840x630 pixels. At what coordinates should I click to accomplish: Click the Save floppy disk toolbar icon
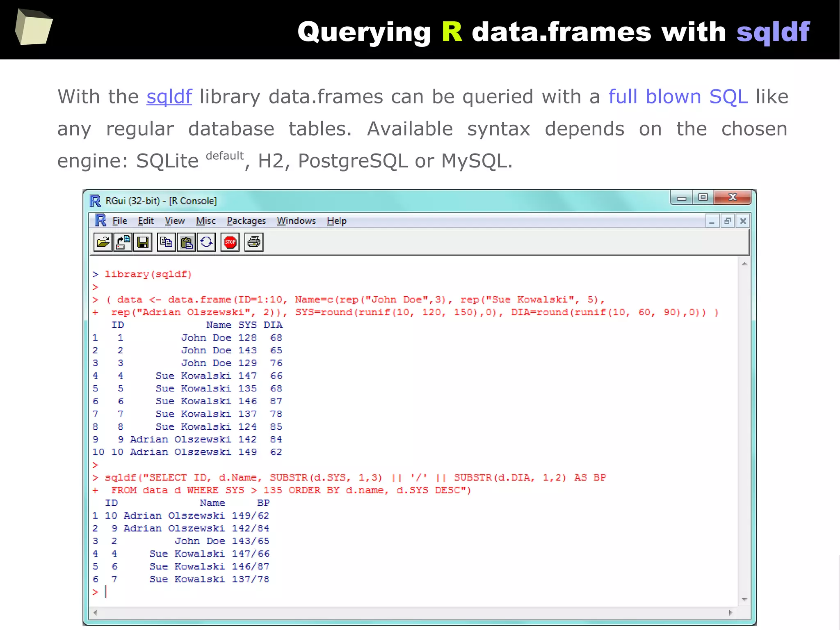point(143,242)
